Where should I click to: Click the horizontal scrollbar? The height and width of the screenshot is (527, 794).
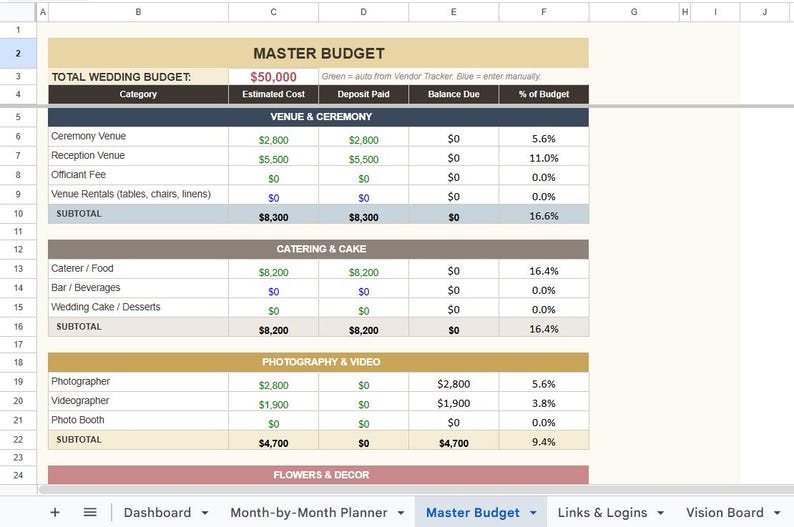point(415,490)
